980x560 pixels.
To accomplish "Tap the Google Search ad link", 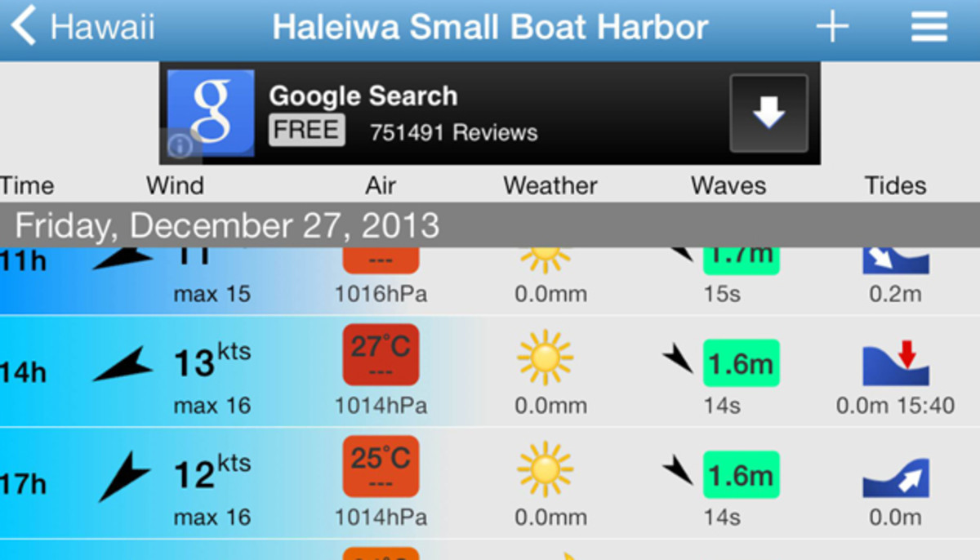I will click(363, 96).
